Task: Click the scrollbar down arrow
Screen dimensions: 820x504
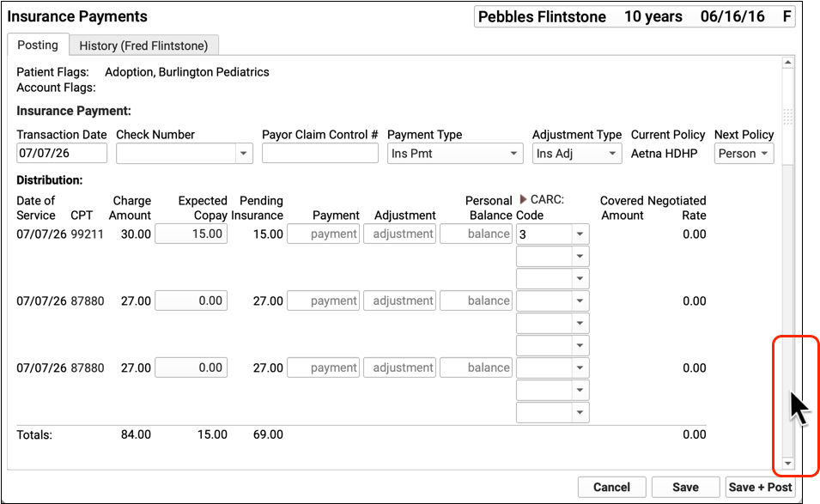Action: (787, 464)
